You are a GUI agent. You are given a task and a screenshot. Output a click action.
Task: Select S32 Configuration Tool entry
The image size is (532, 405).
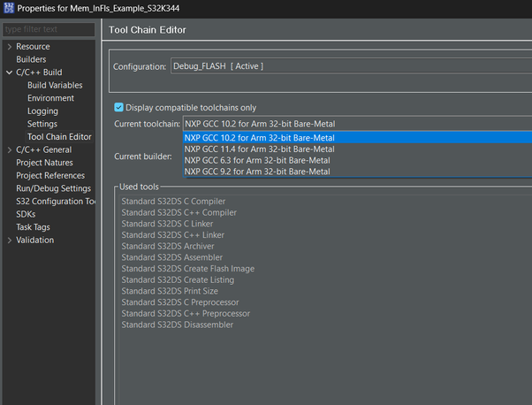(56, 202)
